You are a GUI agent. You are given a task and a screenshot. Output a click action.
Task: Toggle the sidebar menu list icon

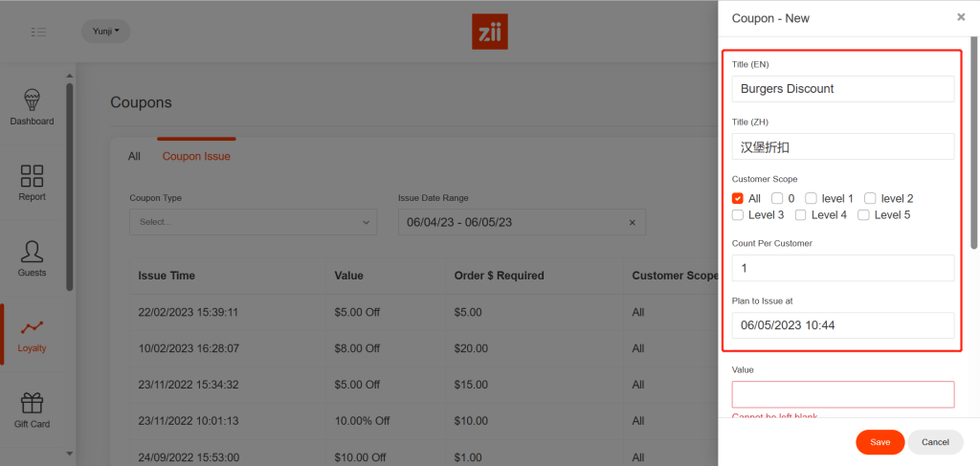click(38, 32)
